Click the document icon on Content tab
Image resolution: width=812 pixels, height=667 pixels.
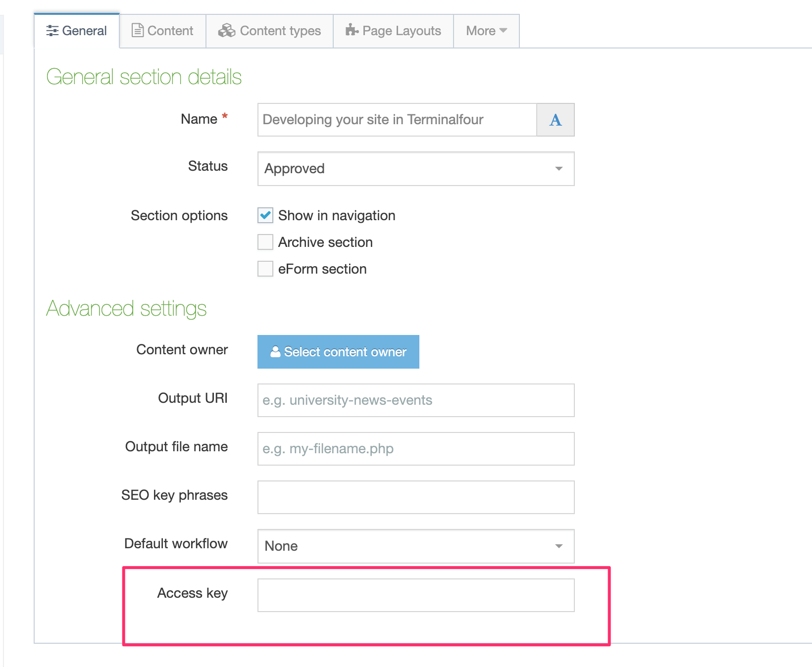coord(137,30)
